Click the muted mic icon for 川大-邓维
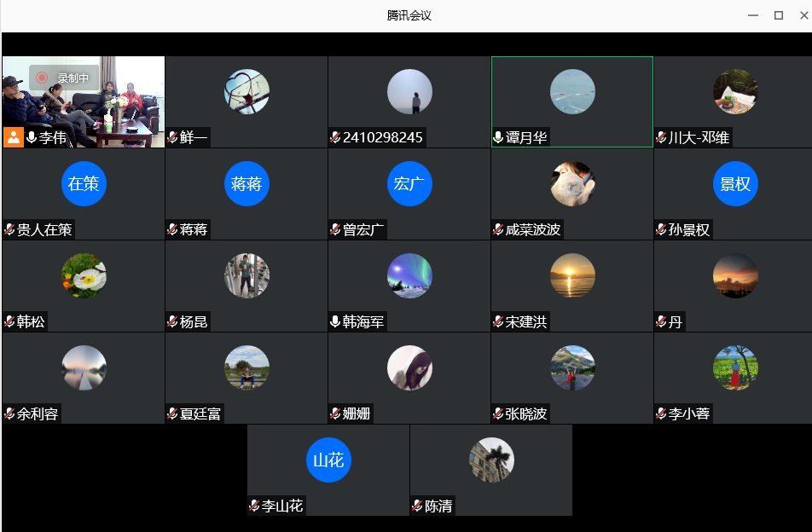Image resolution: width=812 pixels, height=532 pixels. [662, 138]
